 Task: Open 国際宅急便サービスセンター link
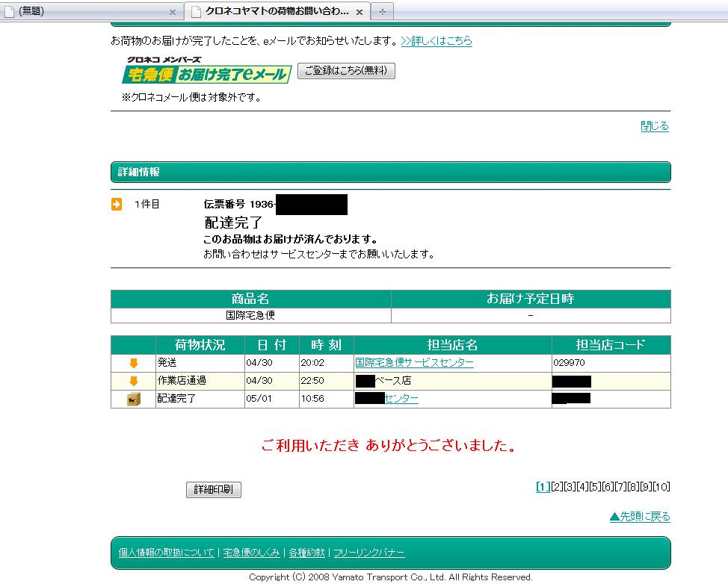click(414, 363)
